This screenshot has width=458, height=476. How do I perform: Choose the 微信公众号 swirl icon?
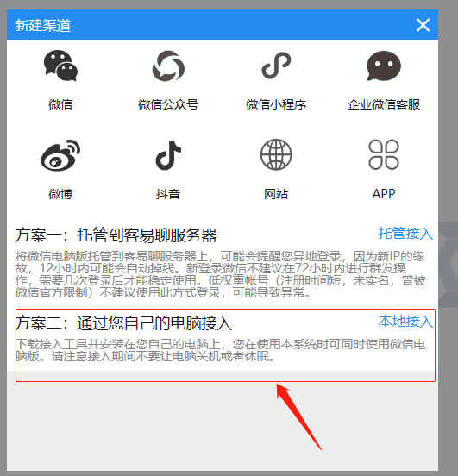pos(168,66)
